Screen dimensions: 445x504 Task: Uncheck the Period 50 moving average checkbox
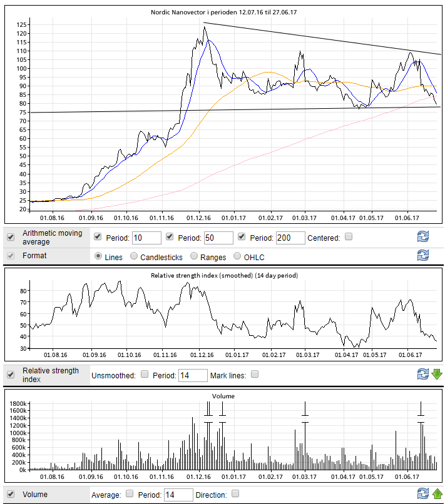(170, 237)
